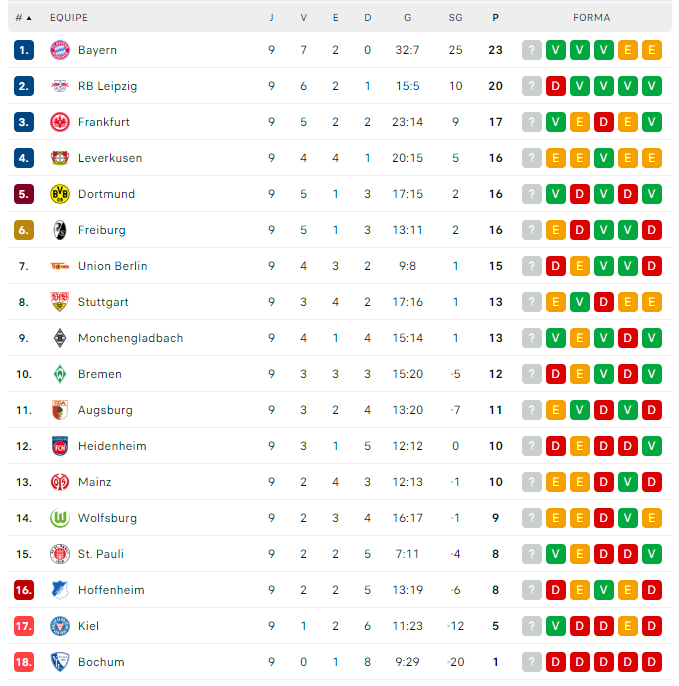Click the Stuttgart crest icon

[x=60, y=302]
